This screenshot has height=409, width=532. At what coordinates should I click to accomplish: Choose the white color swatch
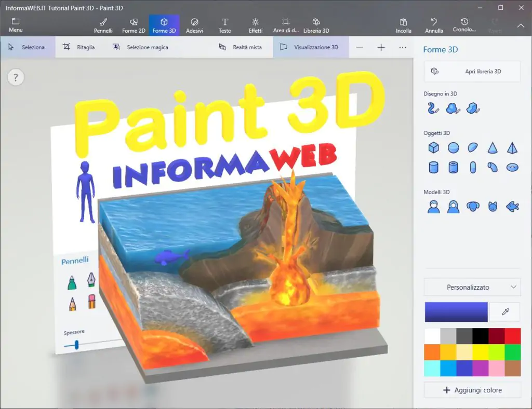tap(432, 336)
